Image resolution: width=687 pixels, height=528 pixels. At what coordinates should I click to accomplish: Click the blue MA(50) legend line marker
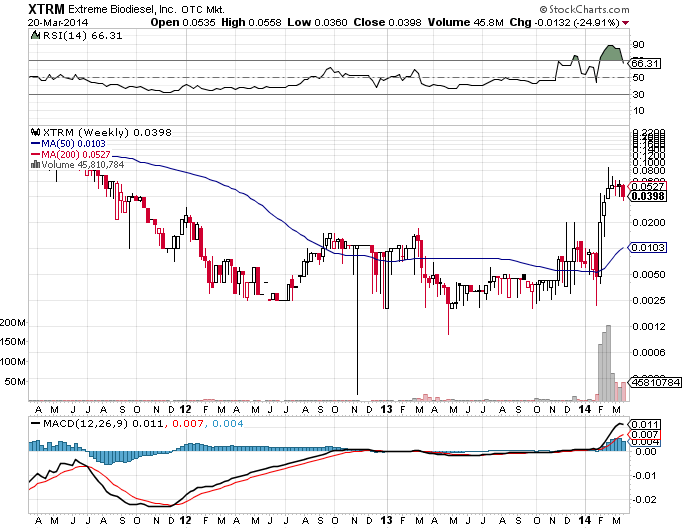(x=35, y=144)
